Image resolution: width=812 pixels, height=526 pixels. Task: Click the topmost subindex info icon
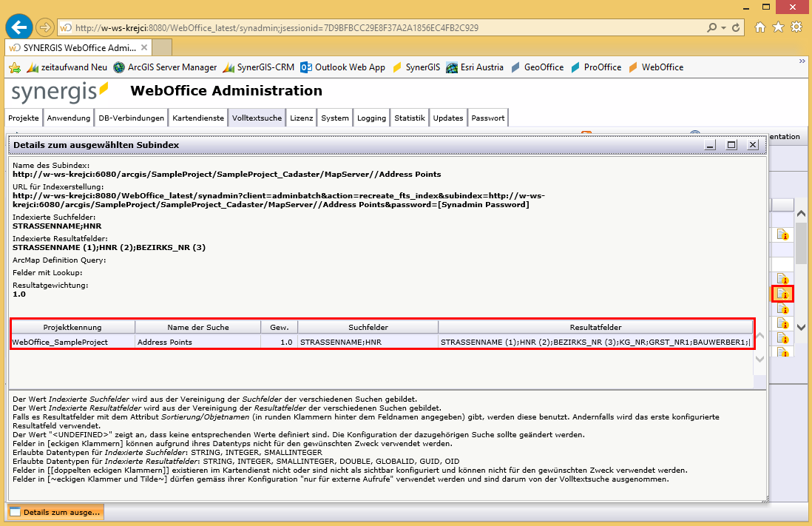785,233
